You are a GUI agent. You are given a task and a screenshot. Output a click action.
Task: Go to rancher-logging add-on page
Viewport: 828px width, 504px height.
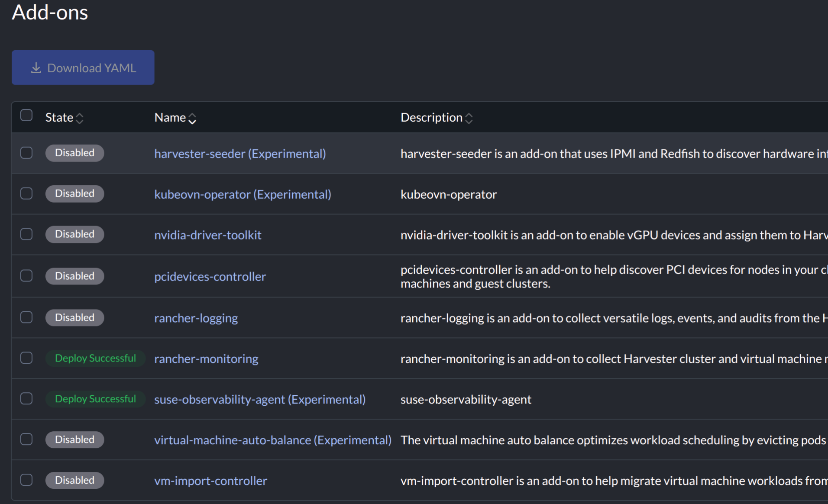pos(196,318)
